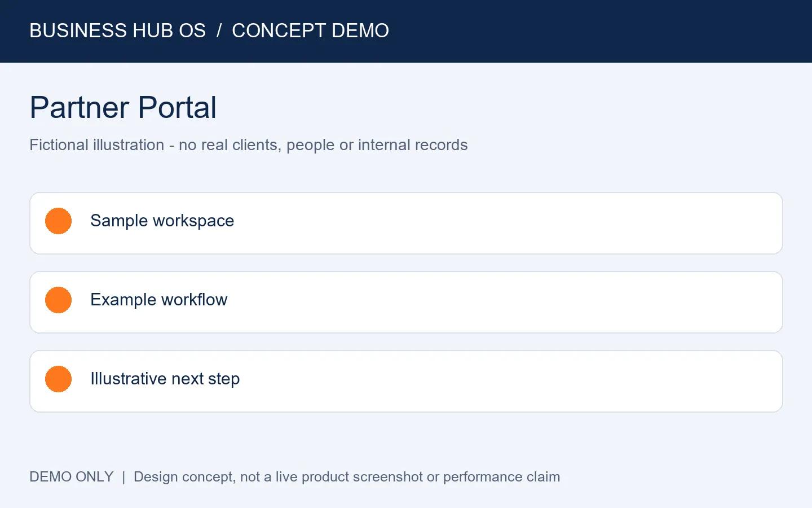Select the Illustrative next step card

click(406, 381)
